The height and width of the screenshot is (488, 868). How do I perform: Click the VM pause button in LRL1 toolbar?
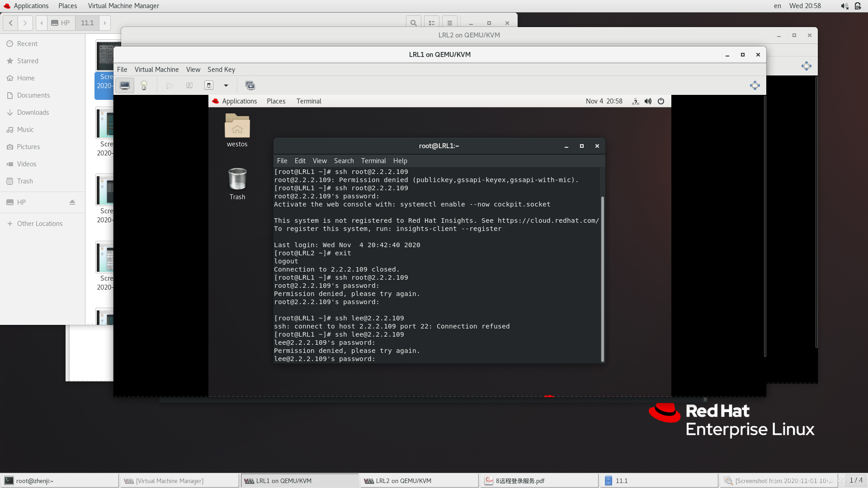point(189,85)
